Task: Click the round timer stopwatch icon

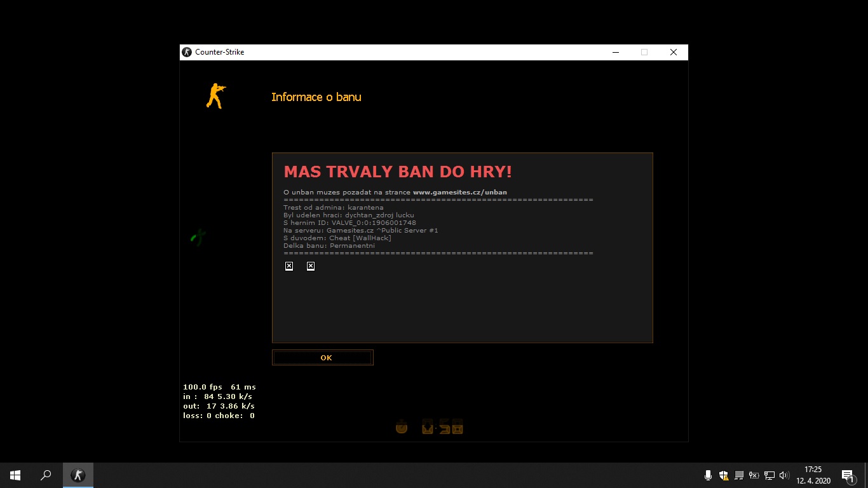Action: (x=402, y=428)
